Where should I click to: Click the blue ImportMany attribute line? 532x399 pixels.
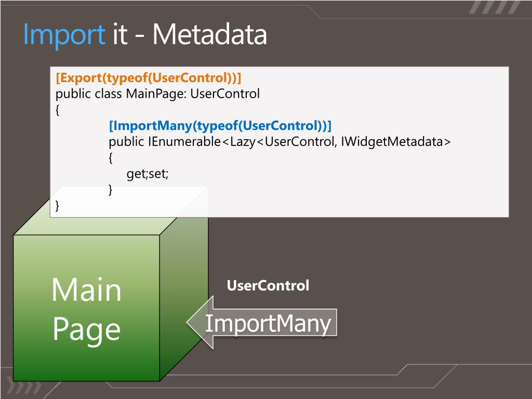220,126
